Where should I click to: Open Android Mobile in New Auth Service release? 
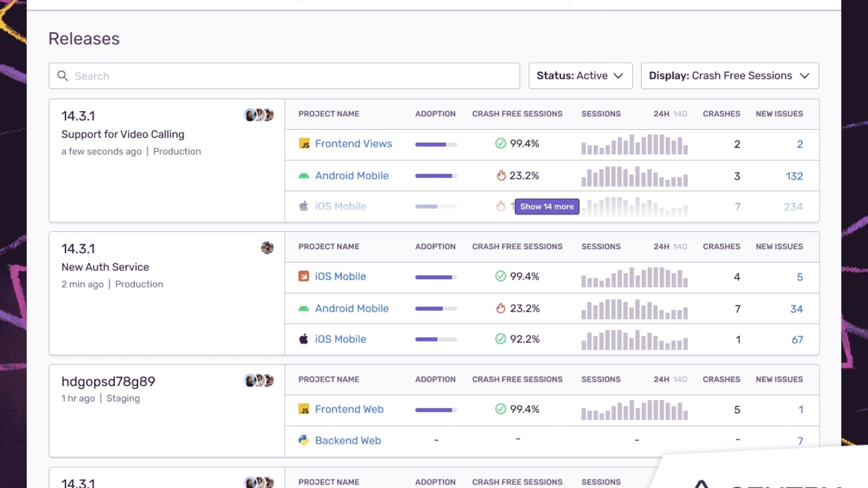tap(352, 309)
